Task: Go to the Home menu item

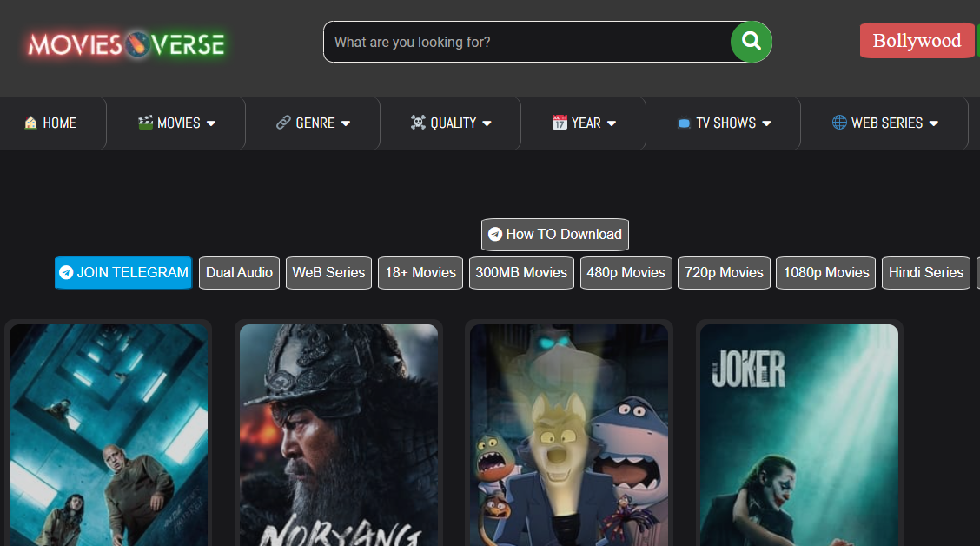Action: 51,123
